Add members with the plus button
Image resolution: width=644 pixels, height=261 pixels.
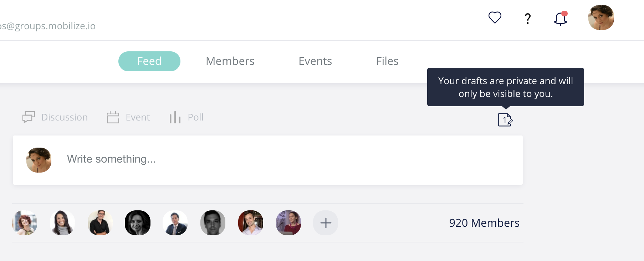(326, 223)
